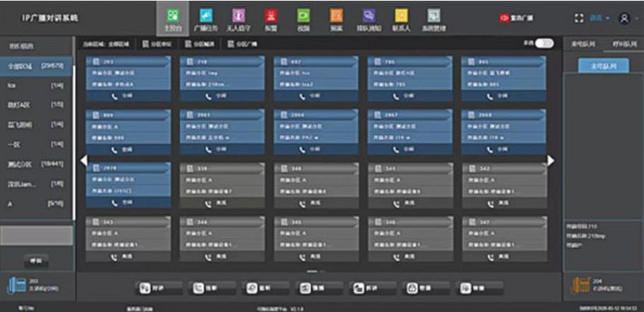Select offline terminal card 342
This screenshot has height=312, width=644.
click(504, 185)
